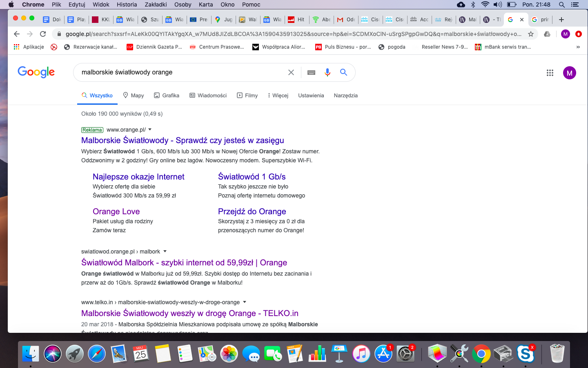Open System Preferences from the Dock

point(405,354)
